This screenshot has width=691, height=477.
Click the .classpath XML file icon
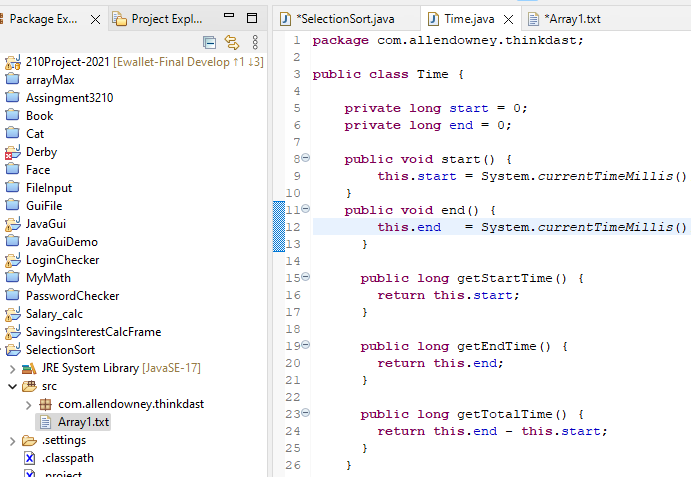29,458
